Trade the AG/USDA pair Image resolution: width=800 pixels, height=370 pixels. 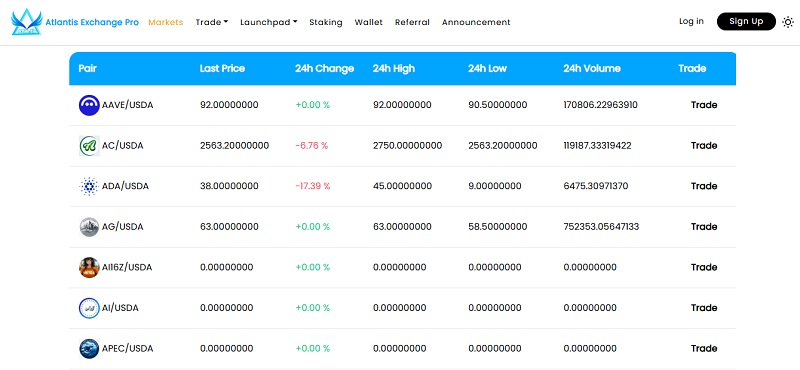[x=704, y=227]
